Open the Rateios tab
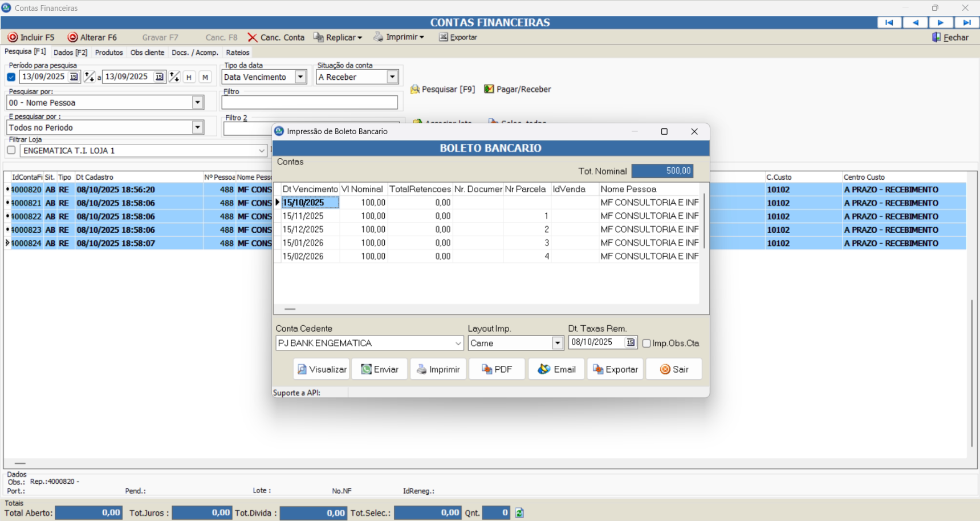Image resolution: width=980 pixels, height=521 pixels. click(x=238, y=52)
